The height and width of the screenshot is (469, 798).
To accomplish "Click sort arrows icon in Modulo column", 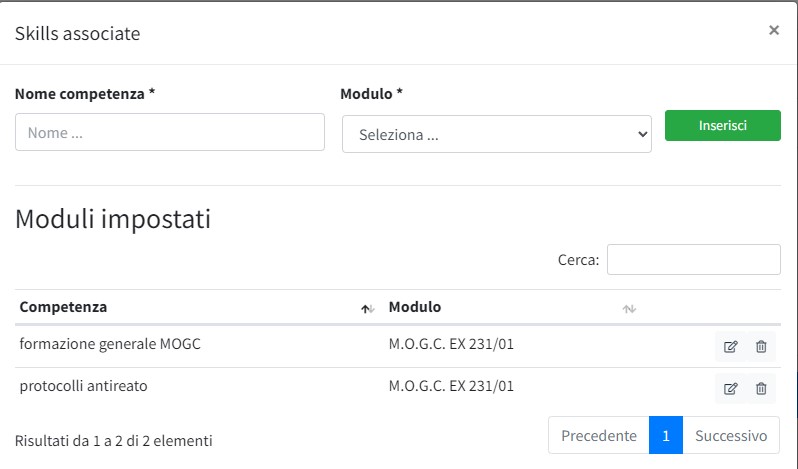I will click(x=629, y=309).
